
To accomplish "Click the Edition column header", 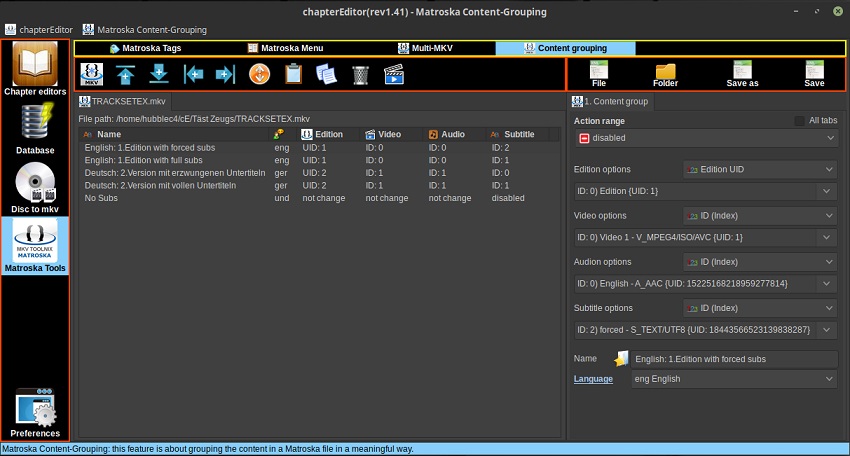I will click(x=328, y=134).
